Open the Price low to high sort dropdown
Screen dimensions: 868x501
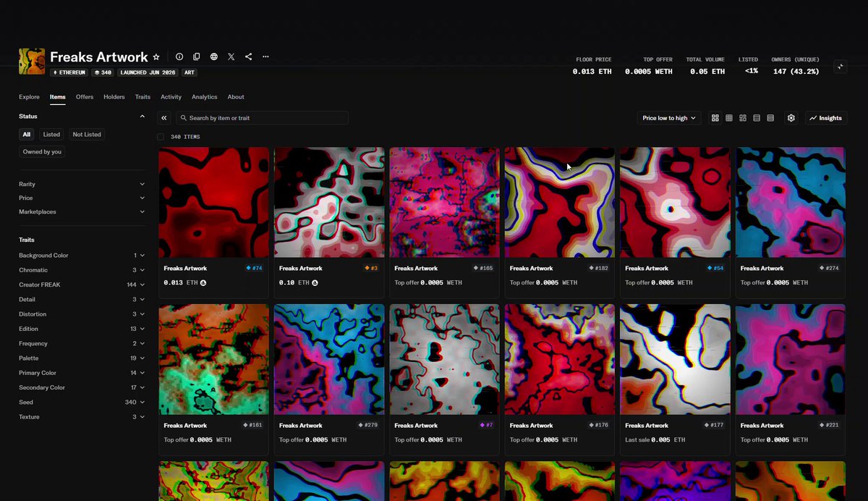(669, 118)
